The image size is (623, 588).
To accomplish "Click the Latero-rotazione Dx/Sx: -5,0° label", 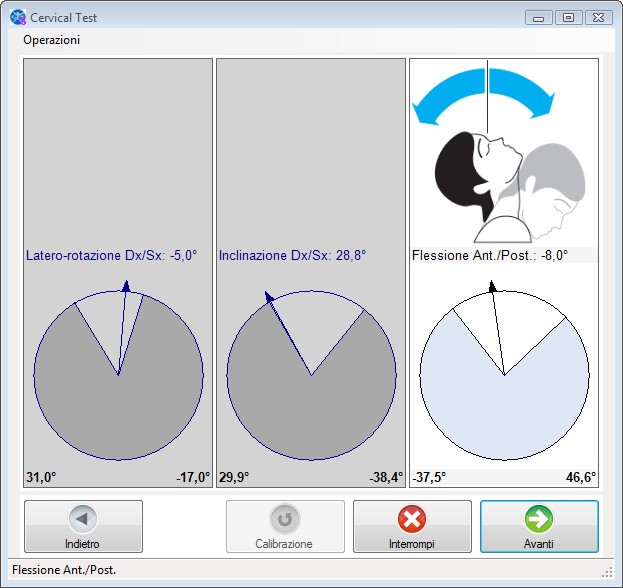I will 112,255.
